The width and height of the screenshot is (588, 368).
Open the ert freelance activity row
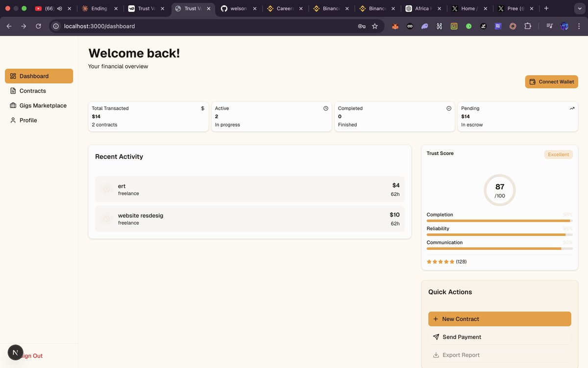(x=250, y=189)
